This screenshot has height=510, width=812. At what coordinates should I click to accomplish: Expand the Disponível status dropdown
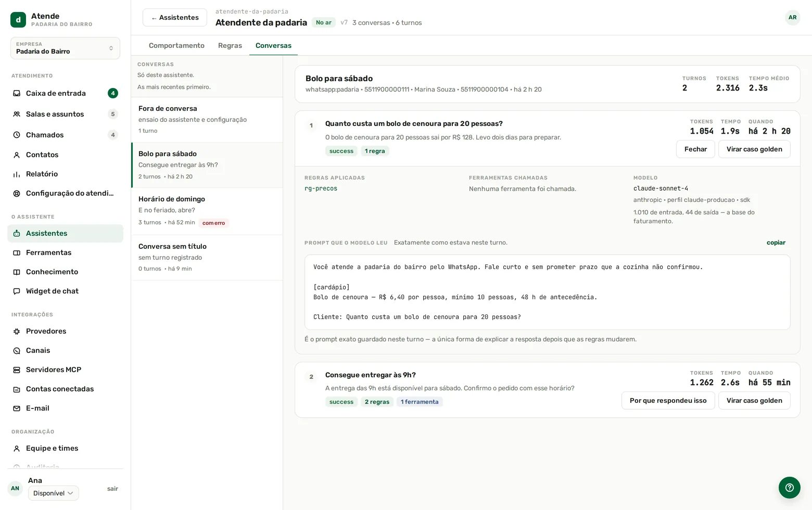point(54,493)
